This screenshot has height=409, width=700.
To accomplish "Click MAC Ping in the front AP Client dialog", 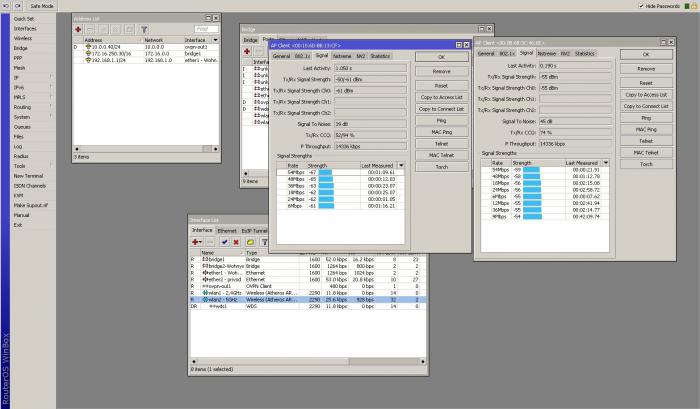I will pos(442,132).
